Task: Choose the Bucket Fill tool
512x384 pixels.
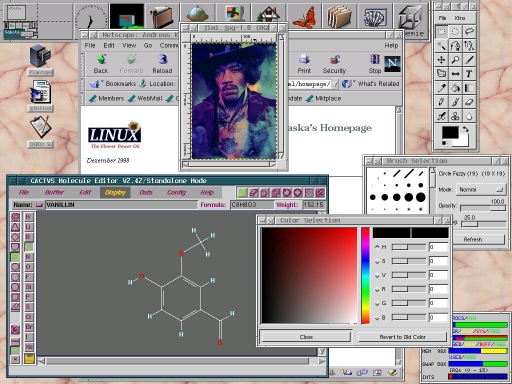Action: coord(455,88)
